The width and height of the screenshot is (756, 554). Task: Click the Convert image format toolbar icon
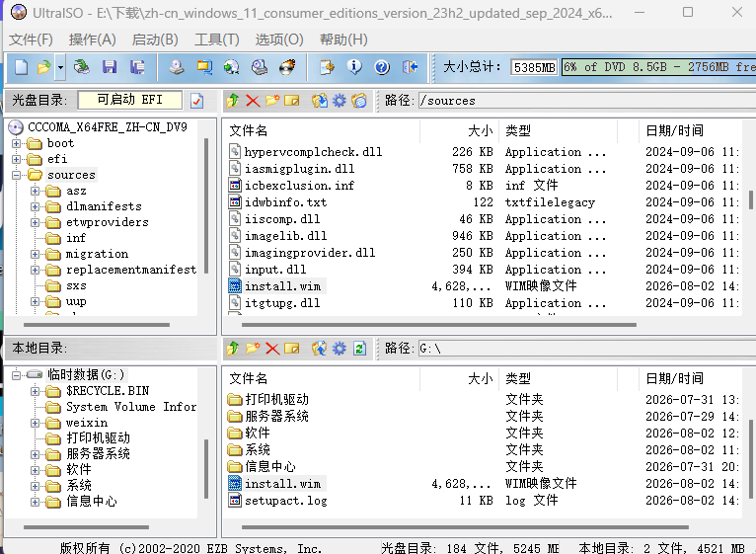[204, 67]
